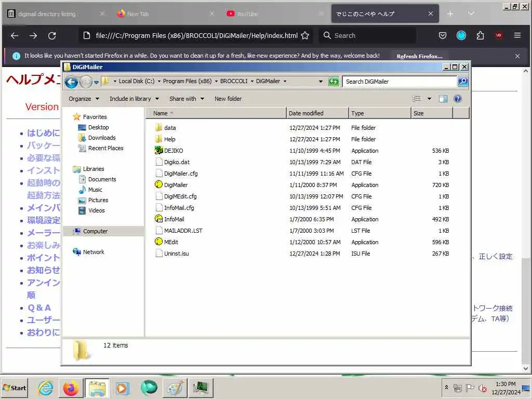This screenshot has height=399, width=532.
Task: Select the data folder icon
Action: point(158,128)
